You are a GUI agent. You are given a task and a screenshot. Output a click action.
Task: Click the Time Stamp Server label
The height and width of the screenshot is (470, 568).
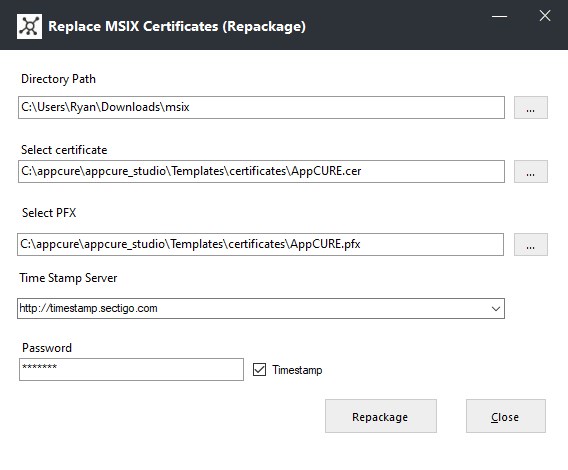click(68, 278)
